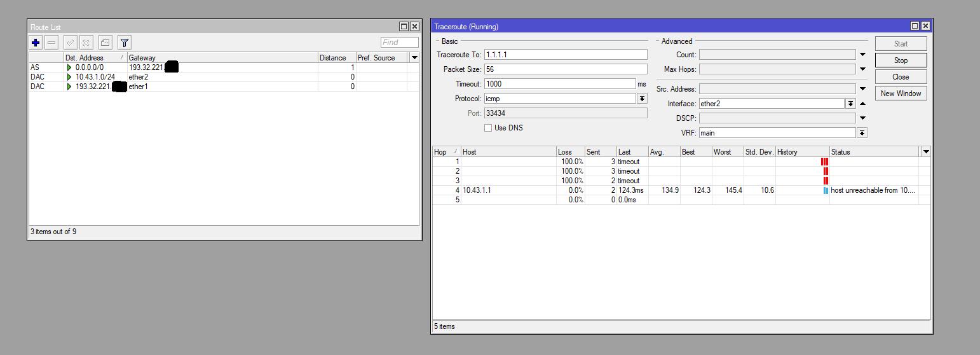980x355 pixels.
Task: Expand the Count option arrow
Action: pyautogui.click(x=862, y=55)
